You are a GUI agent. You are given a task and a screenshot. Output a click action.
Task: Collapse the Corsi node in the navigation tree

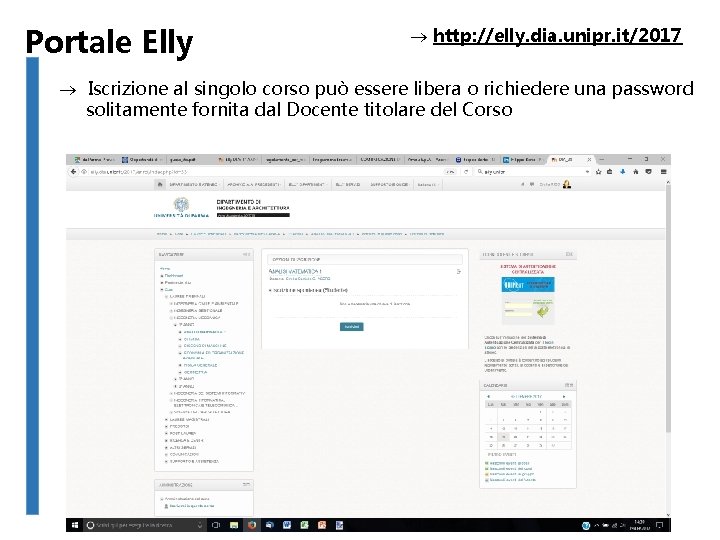coord(162,290)
